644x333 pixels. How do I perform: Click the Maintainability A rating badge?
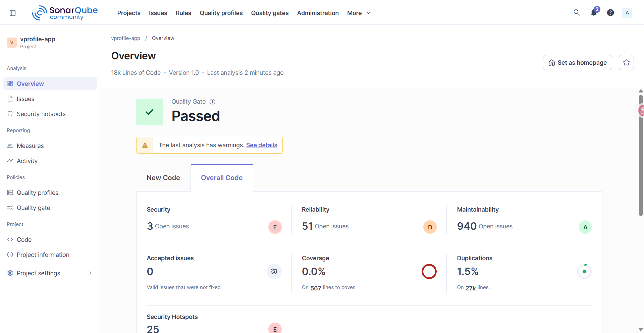[585, 227]
